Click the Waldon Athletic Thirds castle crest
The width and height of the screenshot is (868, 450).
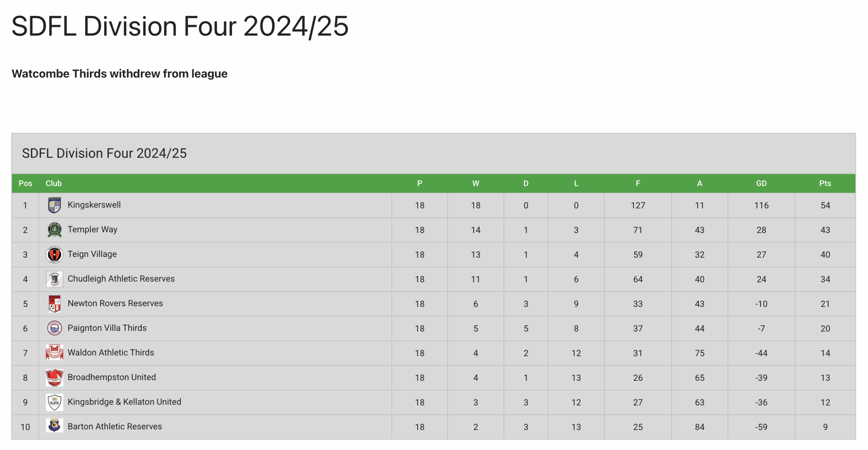54,353
